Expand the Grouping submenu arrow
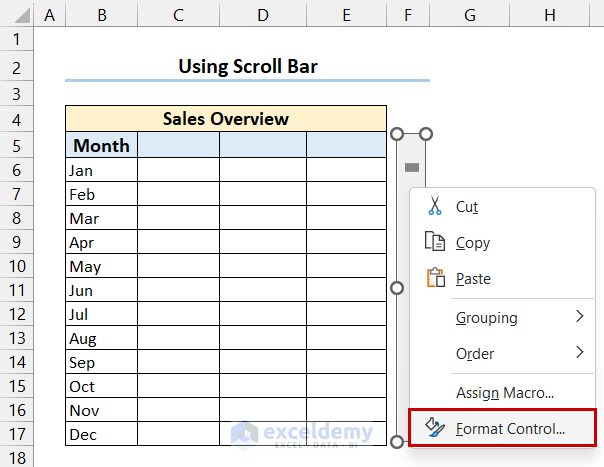 pyautogui.click(x=579, y=317)
